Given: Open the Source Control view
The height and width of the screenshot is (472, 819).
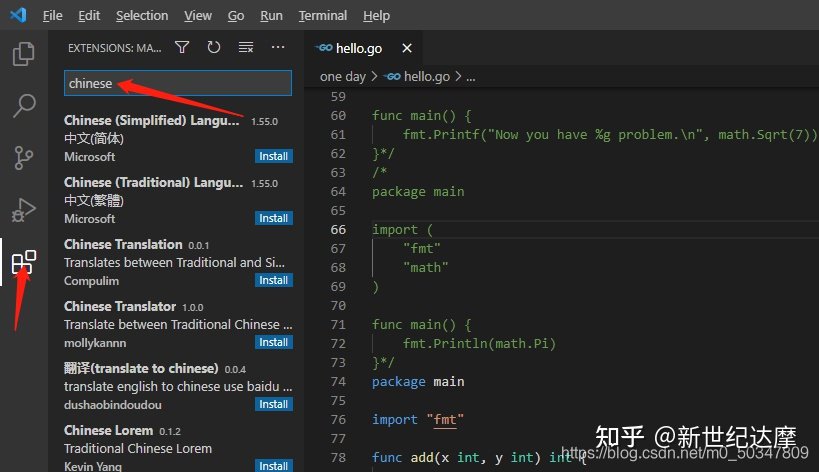Looking at the screenshot, I should tap(24, 157).
